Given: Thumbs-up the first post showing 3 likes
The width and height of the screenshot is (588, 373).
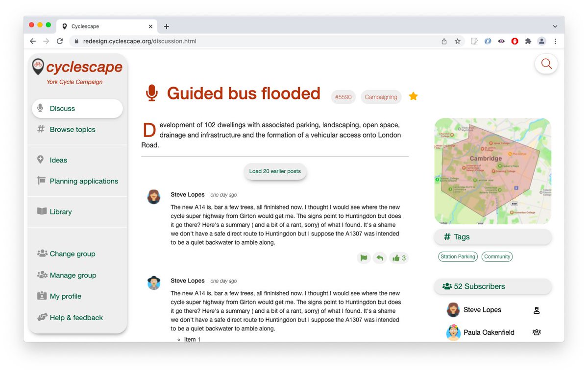Looking at the screenshot, I should click(x=398, y=258).
